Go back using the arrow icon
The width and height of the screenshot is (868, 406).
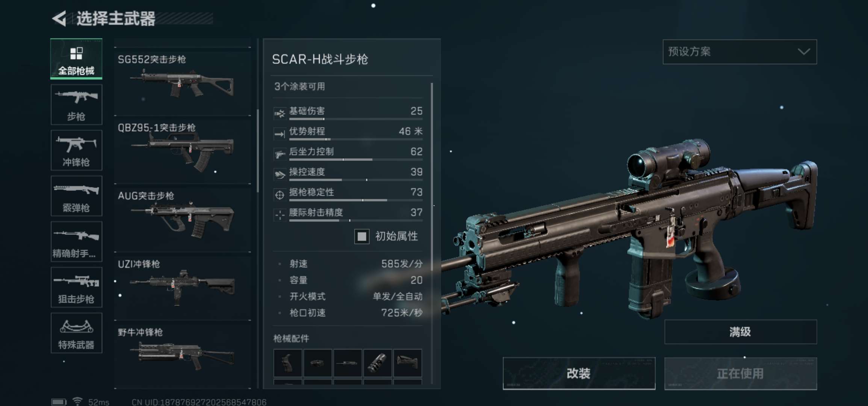point(59,18)
